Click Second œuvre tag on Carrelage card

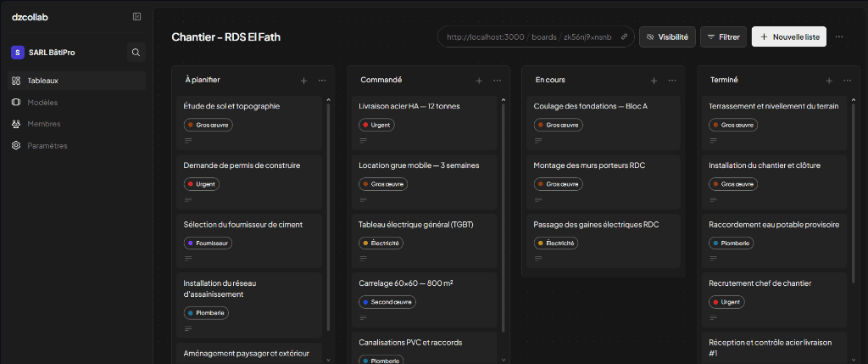coord(387,303)
